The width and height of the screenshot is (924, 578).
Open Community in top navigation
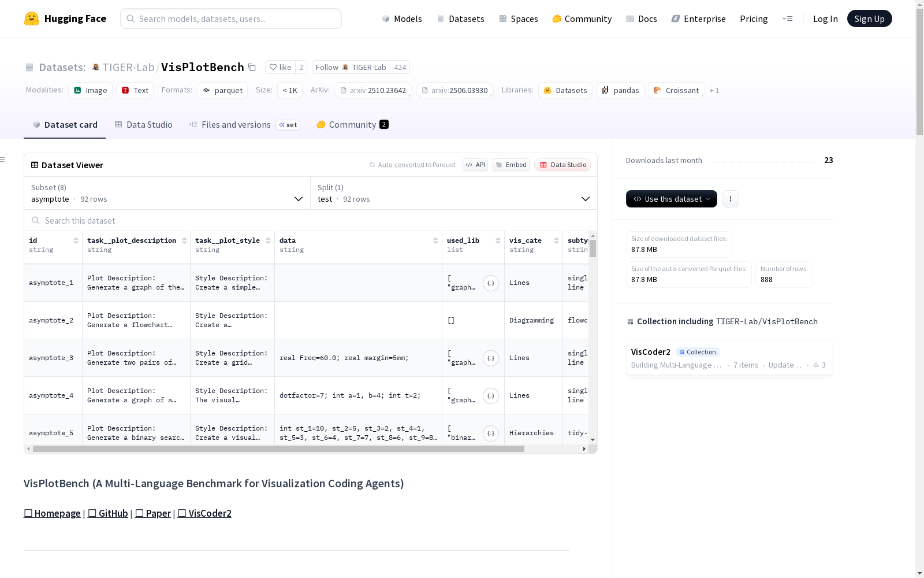pos(582,18)
